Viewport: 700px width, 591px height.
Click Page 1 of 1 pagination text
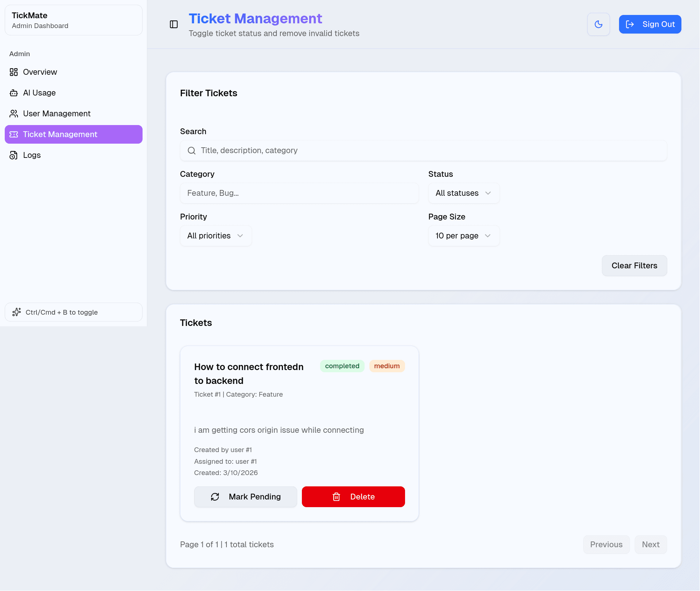click(x=227, y=545)
